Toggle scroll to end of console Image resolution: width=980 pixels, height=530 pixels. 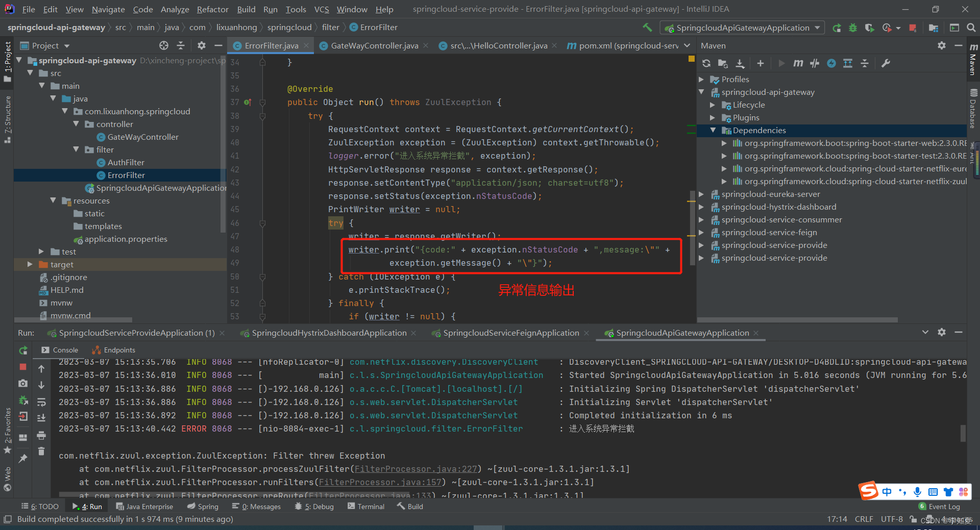click(x=41, y=418)
